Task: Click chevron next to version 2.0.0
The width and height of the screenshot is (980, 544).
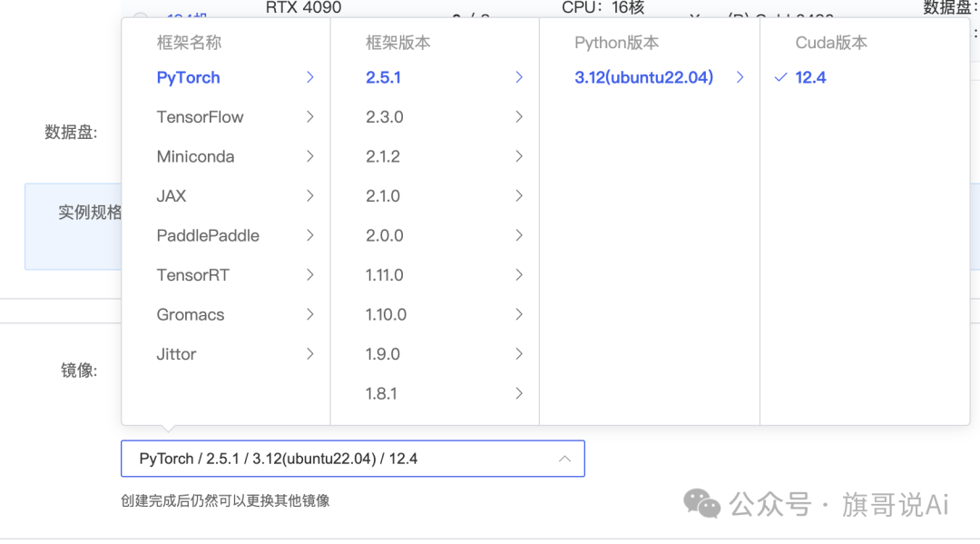Action: pos(519,235)
